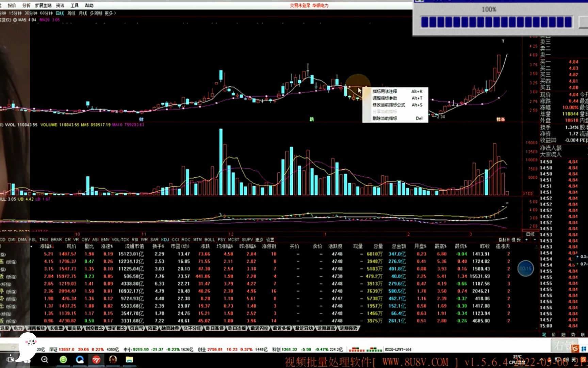This screenshot has height=368, width=588.
Task: Open File Explorer folder taskbar icon
Action: pyautogui.click(x=130, y=359)
